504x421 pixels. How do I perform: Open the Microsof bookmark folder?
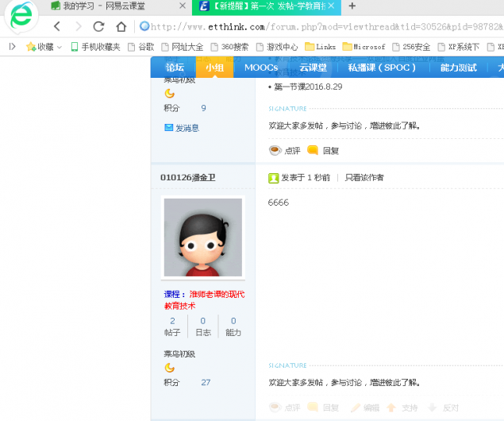pos(364,47)
